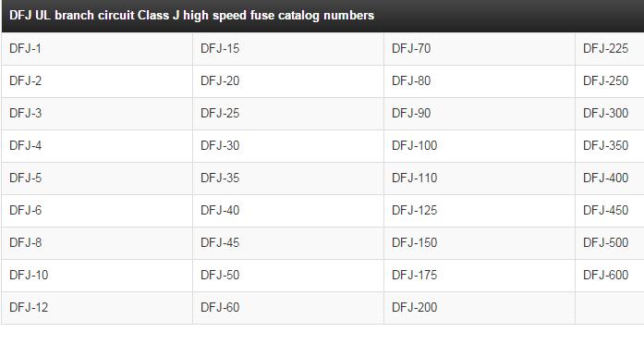The height and width of the screenshot is (357, 644).
Task: Click the DFJ-12 catalog cell
Action: pos(97,308)
